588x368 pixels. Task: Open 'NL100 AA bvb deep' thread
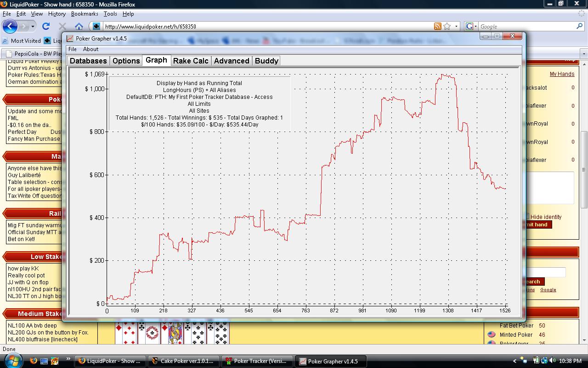tap(33, 326)
